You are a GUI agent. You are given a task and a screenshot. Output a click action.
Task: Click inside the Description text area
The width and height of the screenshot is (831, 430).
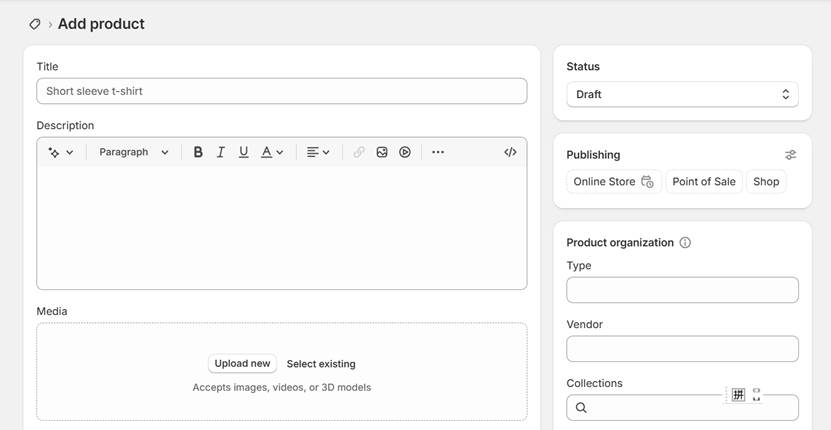coord(281,227)
